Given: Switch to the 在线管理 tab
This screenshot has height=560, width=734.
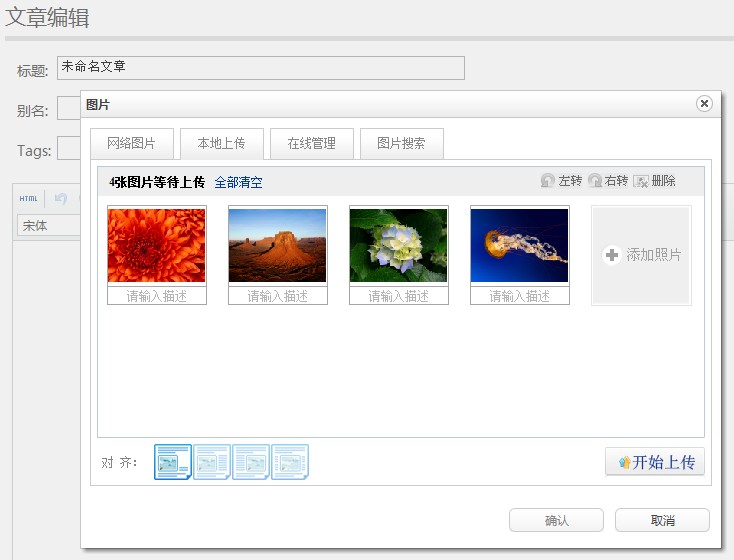Looking at the screenshot, I should [x=311, y=143].
